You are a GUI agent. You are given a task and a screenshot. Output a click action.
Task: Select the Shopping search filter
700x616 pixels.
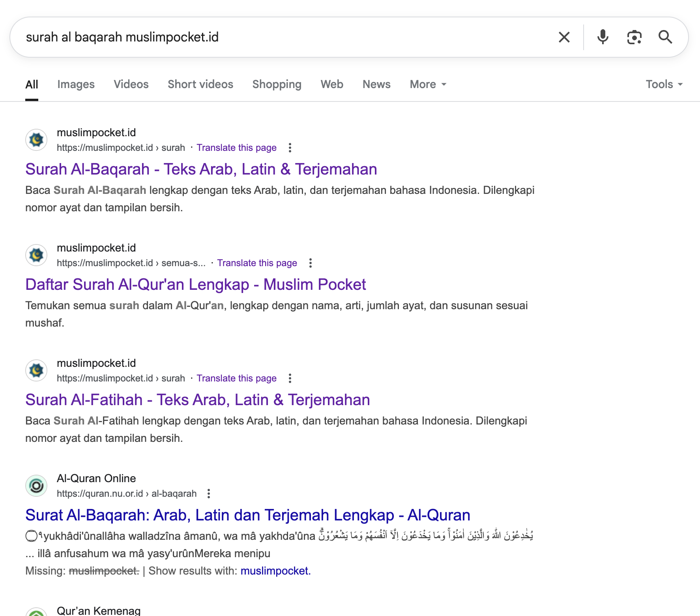[x=276, y=84]
